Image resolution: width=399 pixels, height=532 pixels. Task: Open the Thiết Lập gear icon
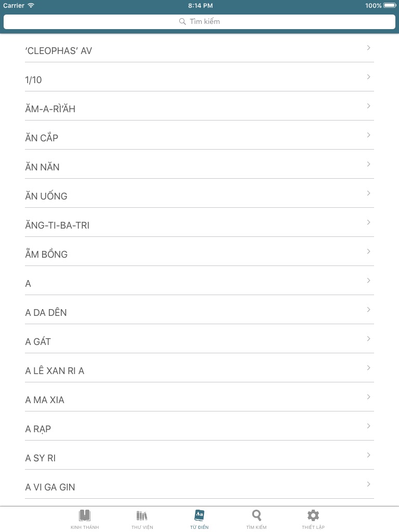313,515
